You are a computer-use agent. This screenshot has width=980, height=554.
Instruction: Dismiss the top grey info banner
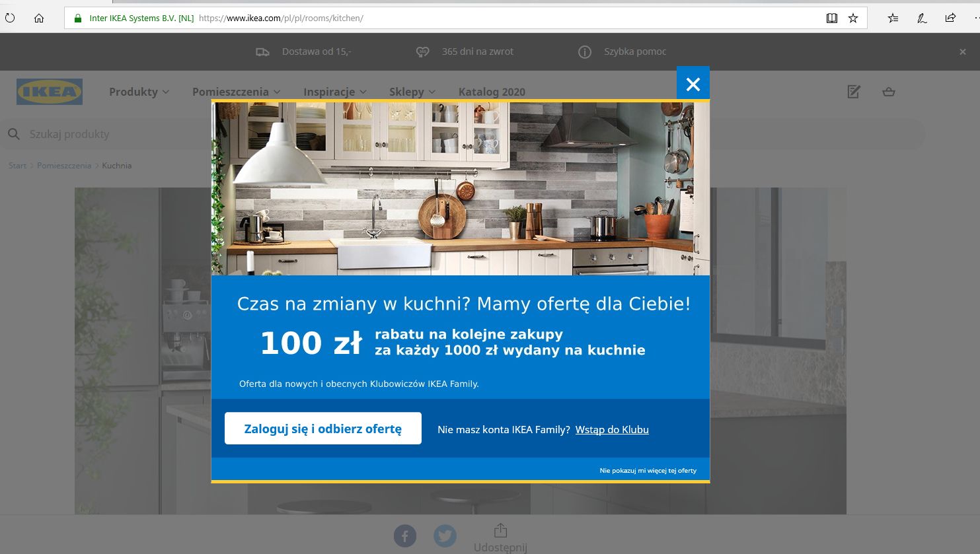(963, 52)
